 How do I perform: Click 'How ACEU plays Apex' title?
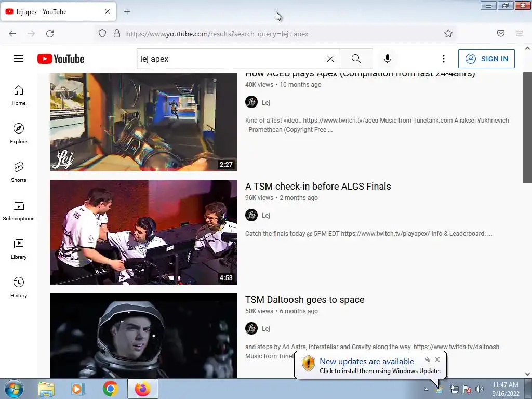coord(360,75)
